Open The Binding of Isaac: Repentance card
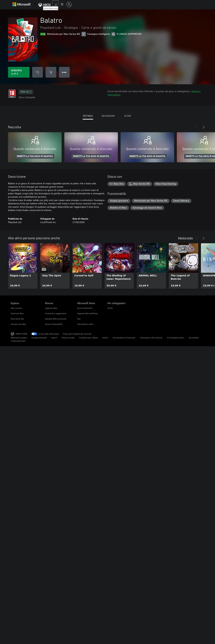Viewport: 215px width, 644px height. click(x=119, y=266)
